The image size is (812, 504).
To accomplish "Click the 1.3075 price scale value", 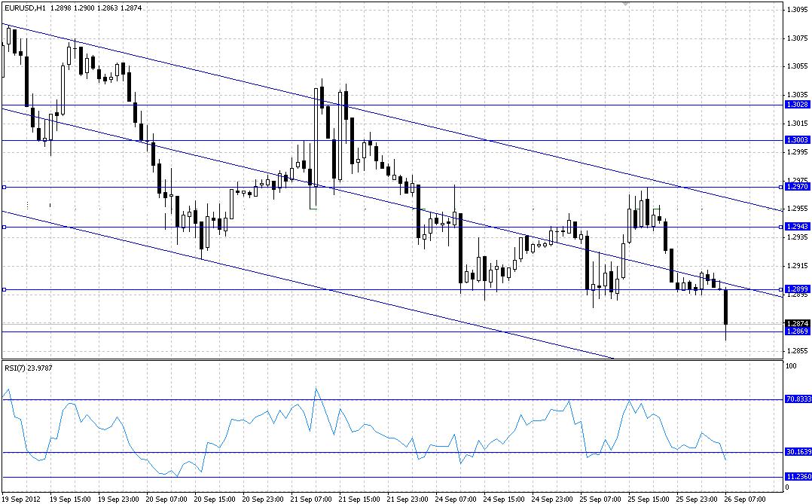I will [798, 38].
